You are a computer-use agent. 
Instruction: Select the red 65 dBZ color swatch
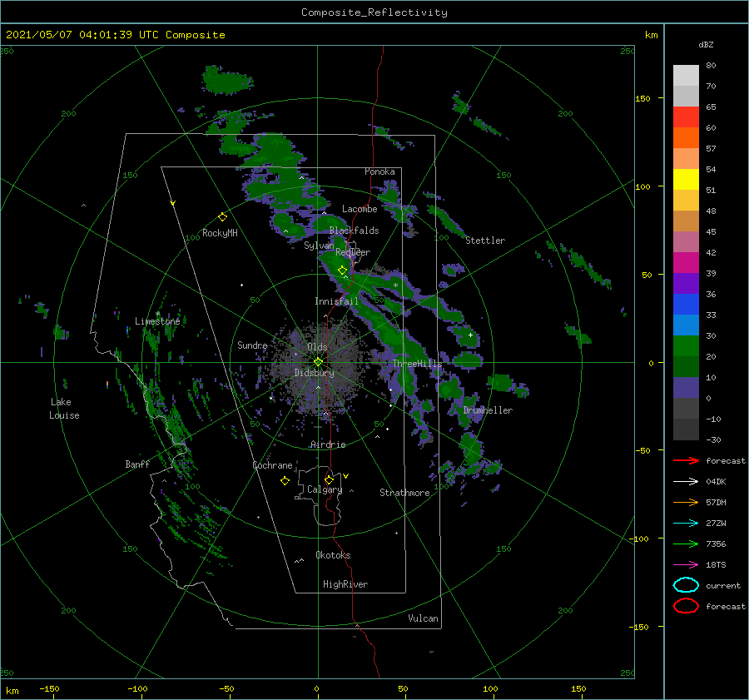(x=686, y=117)
